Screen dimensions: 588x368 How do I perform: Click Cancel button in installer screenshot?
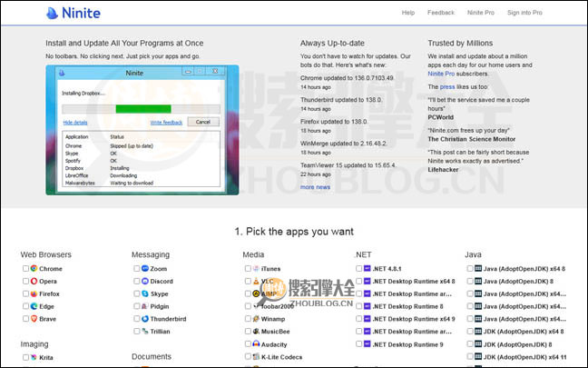click(x=203, y=122)
